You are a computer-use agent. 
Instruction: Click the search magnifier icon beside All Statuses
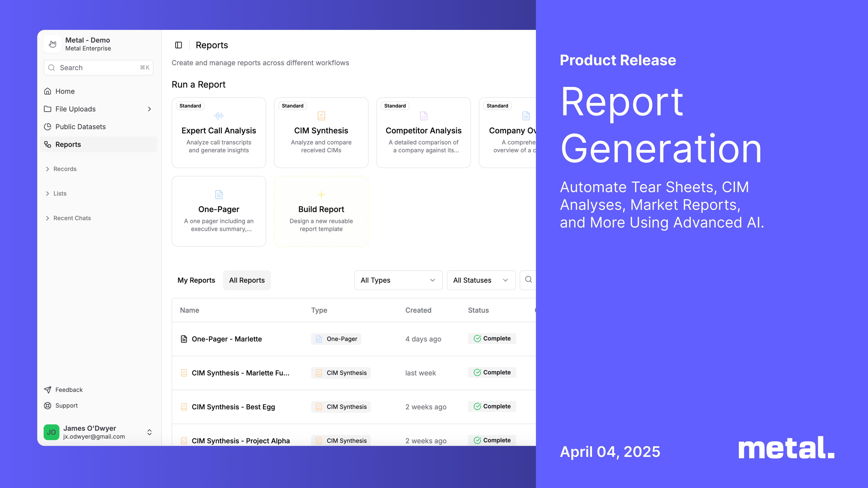coord(528,280)
